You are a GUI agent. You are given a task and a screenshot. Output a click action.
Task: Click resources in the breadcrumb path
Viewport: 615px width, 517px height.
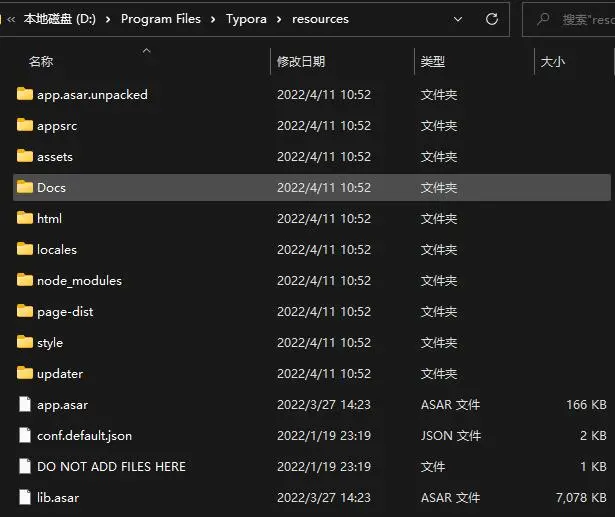click(320, 19)
